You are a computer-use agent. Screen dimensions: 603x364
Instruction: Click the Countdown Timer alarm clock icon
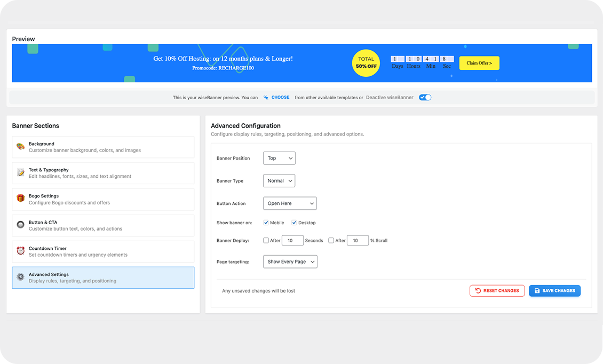click(x=20, y=251)
